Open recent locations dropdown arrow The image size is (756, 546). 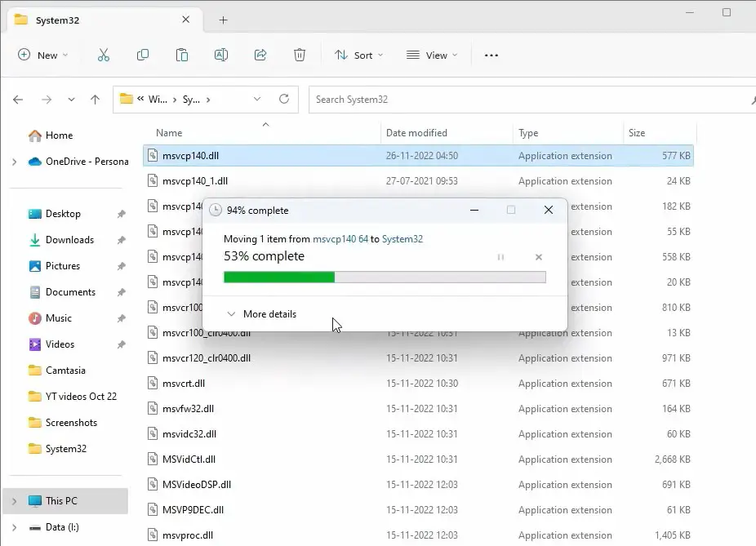tap(71, 100)
